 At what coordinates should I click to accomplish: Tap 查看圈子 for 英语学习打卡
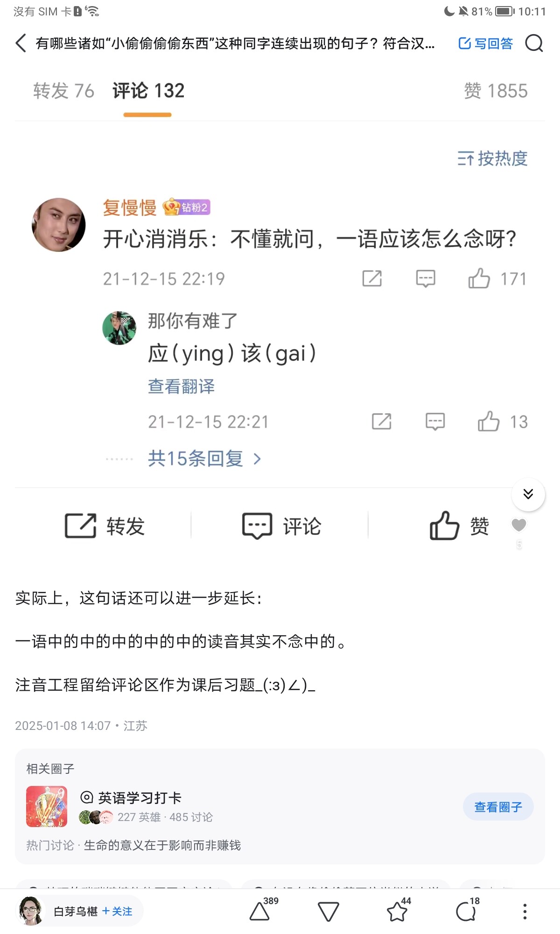[x=498, y=807]
